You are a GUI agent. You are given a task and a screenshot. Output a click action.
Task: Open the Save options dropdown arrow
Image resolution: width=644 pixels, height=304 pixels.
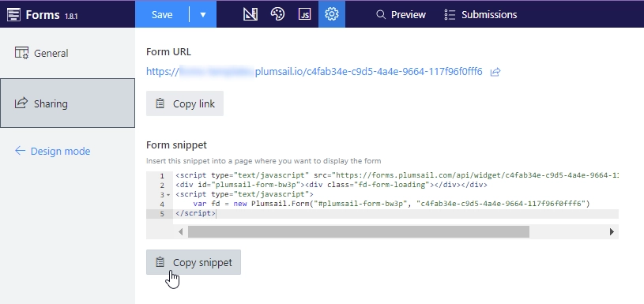[x=203, y=14]
